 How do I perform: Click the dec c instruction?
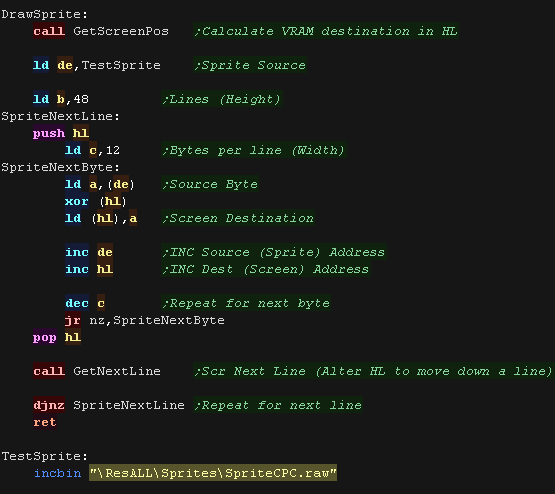pyautogui.click(x=85, y=303)
